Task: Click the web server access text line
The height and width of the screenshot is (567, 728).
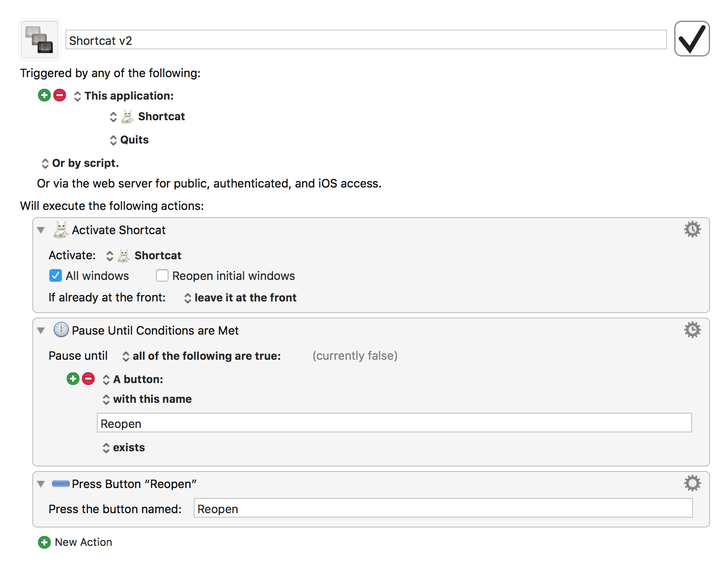Action: point(209,183)
